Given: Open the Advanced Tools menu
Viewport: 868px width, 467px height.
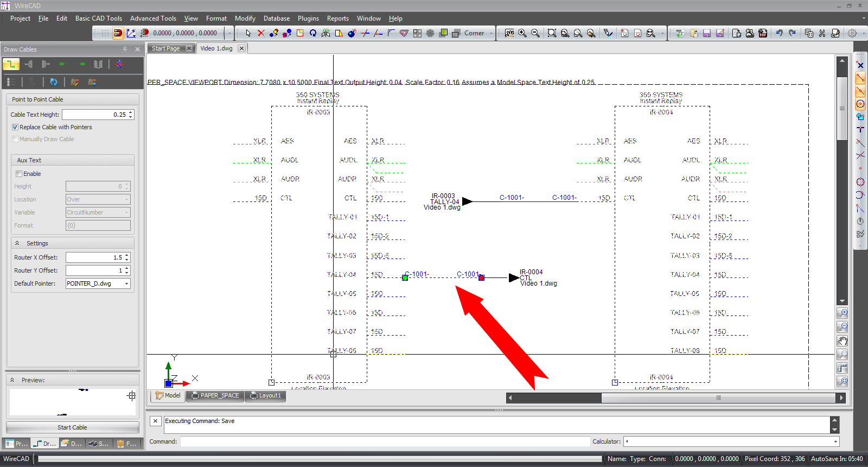Looking at the screenshot, I should click(x=154, y=18).
